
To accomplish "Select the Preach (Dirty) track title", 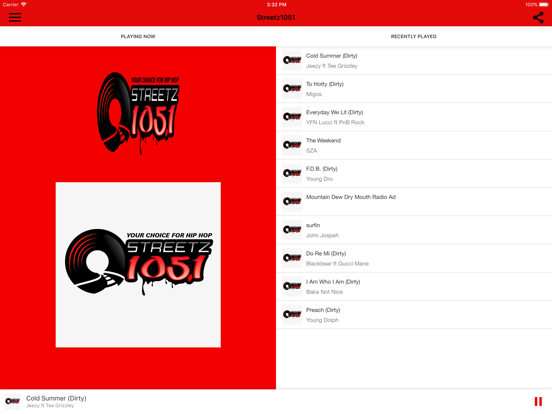I will pos(323,310).
